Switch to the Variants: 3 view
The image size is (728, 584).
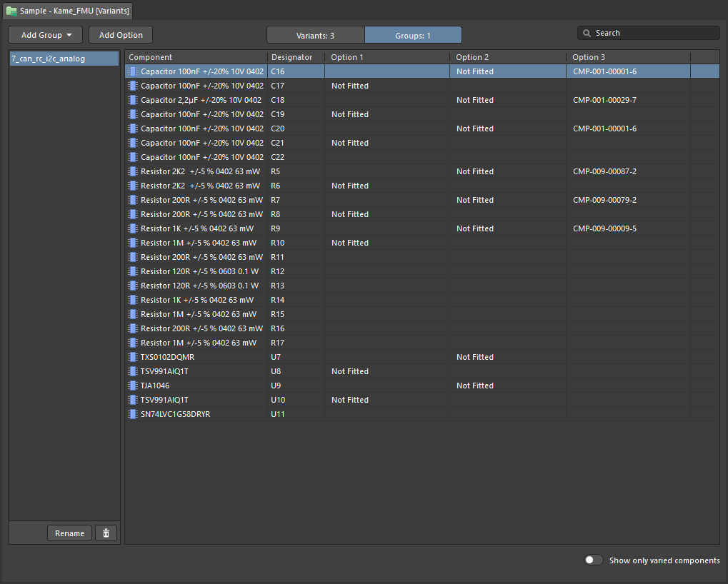315,35
